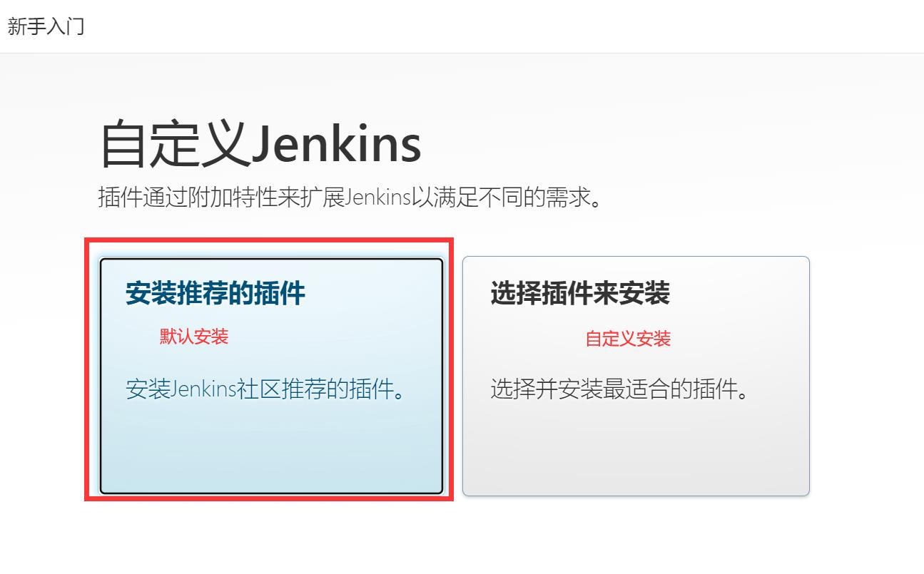Click the 自定义Jenkins main heading
This screenshot has width=924, height=574.
(260, 144)
